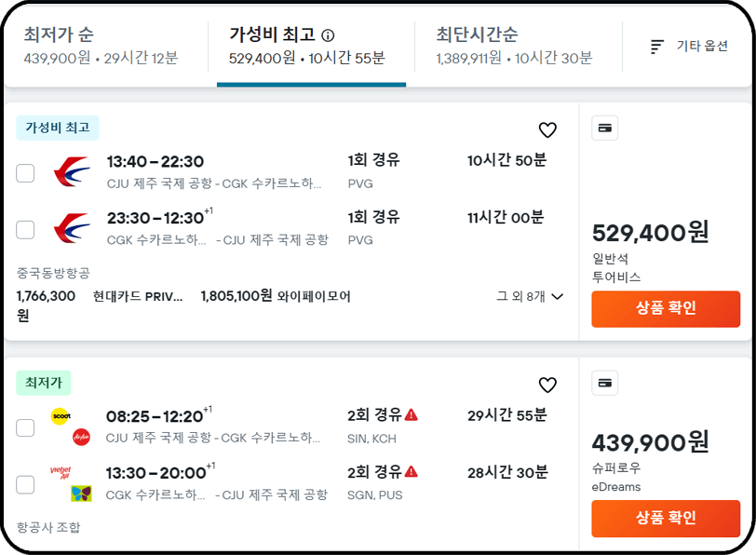
Task: Select the 1,805,100원 와이페이모어 price offer
Action: pos(276,295)
